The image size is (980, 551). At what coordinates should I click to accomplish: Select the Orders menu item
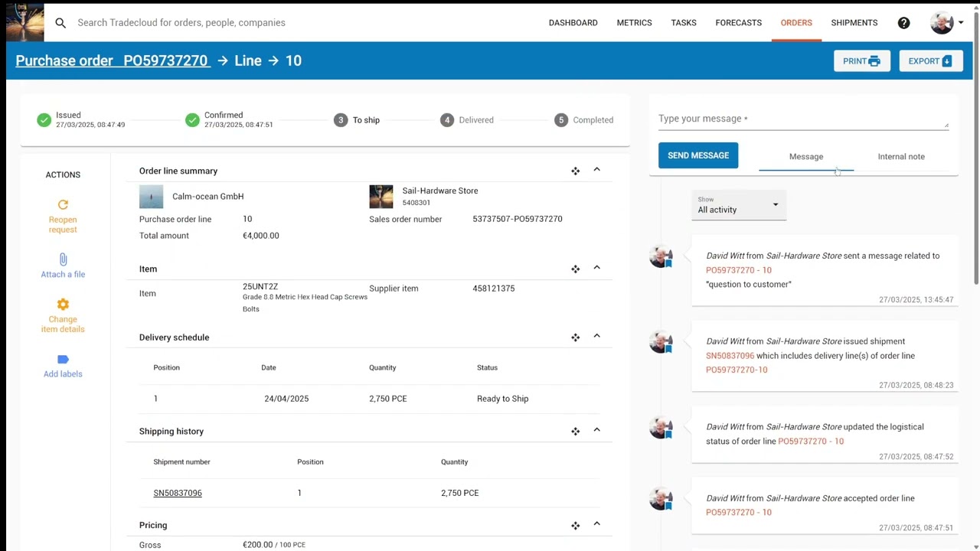[x=796, y=23]
